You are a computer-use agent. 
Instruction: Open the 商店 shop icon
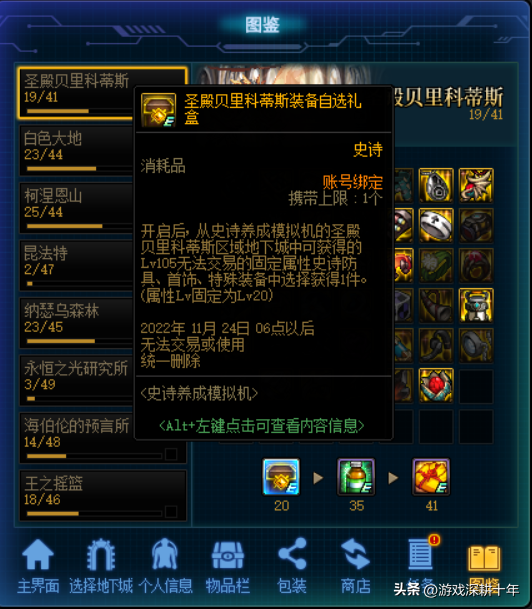pyautogui.click(x=355, y=554)
